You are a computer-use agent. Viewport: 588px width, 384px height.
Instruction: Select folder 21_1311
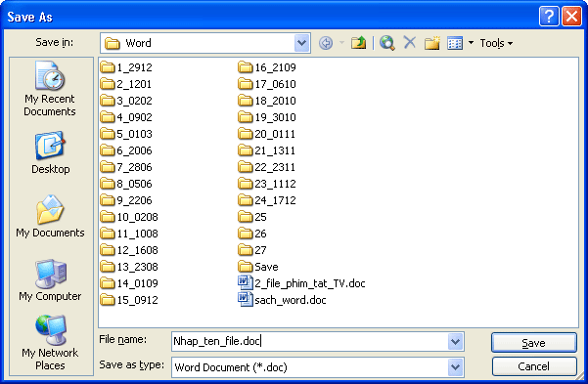[x=267, y=150]
